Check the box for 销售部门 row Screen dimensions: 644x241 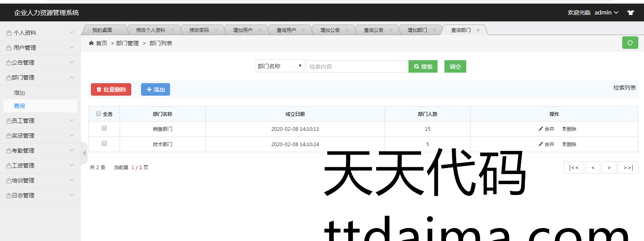coord(104,128)
